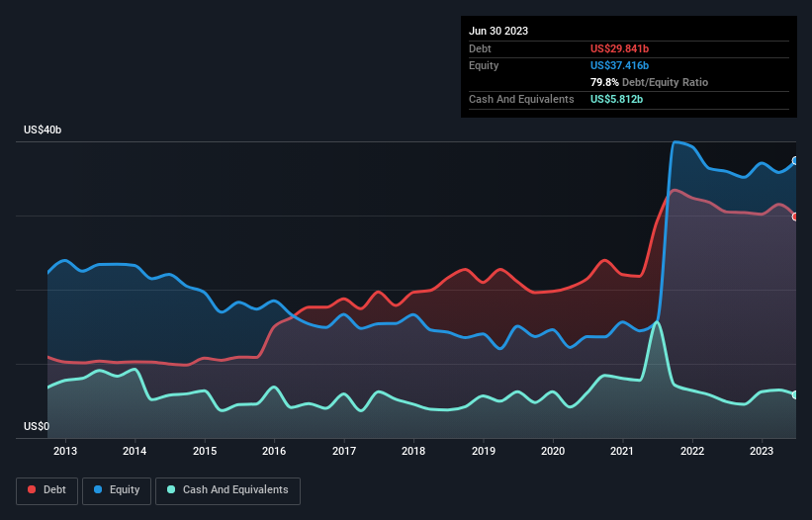Click the 2023 x-axis label
The image size is (812, 520).
762,451
